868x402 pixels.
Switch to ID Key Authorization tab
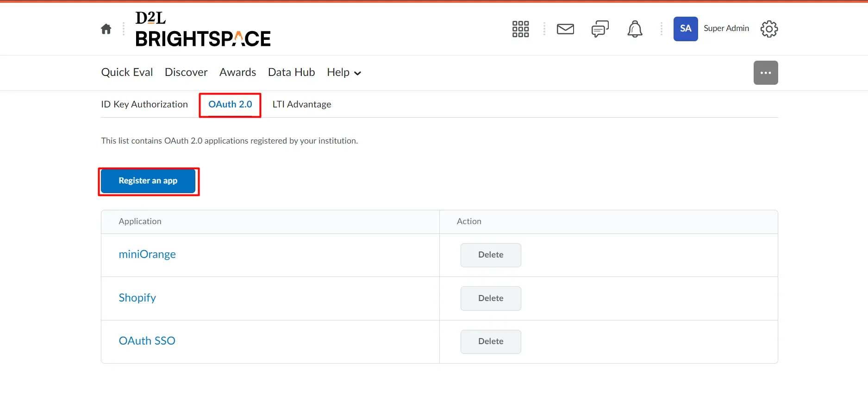click(144, 104)
